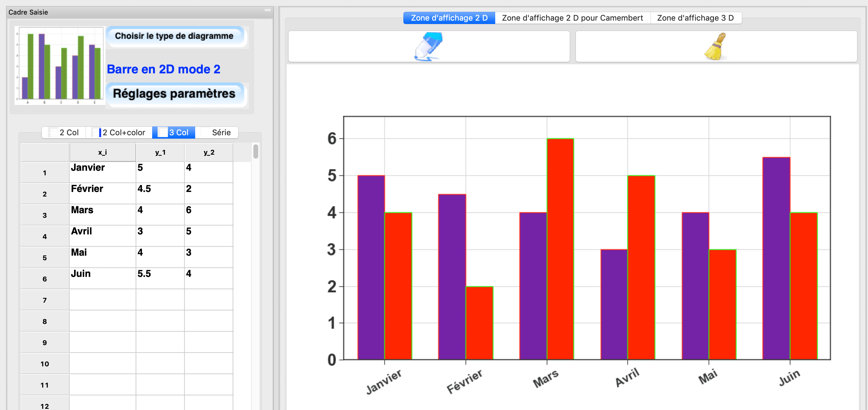Open the Réglages paramètres button
The width and height of the screenshot is (868, 410).
point(174,94)
